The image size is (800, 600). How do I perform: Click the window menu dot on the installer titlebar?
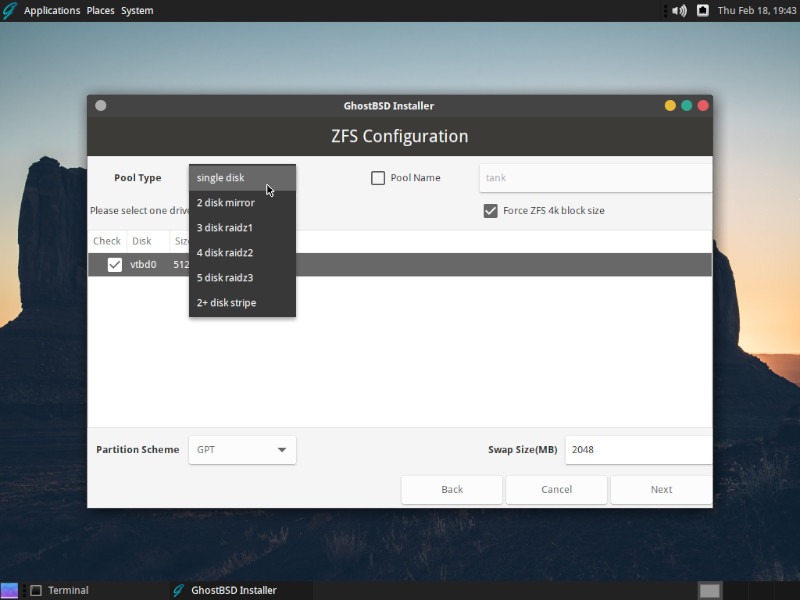(98, 105)
